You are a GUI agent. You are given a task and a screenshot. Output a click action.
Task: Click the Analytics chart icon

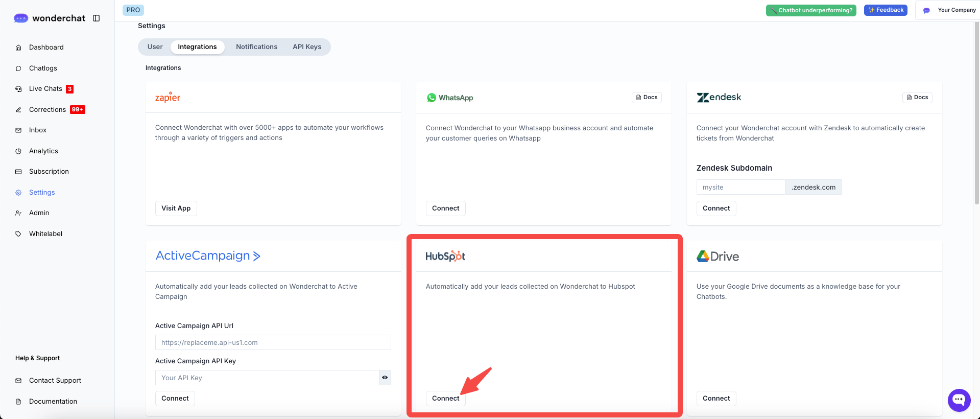click(x=18, y=151)
